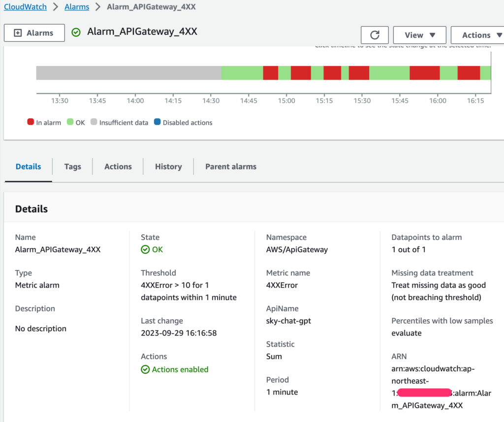This screenshot has height=422, width=504.
Task: Click the last change time '2023-09-29 16:16:58'
Action: tap(179, 333)
